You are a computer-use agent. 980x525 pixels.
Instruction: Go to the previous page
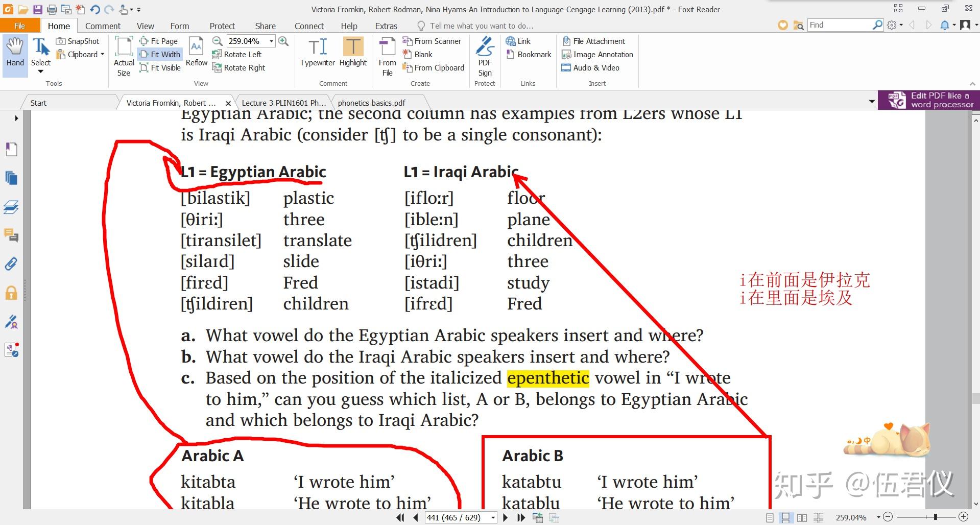(x=415, y=518)
